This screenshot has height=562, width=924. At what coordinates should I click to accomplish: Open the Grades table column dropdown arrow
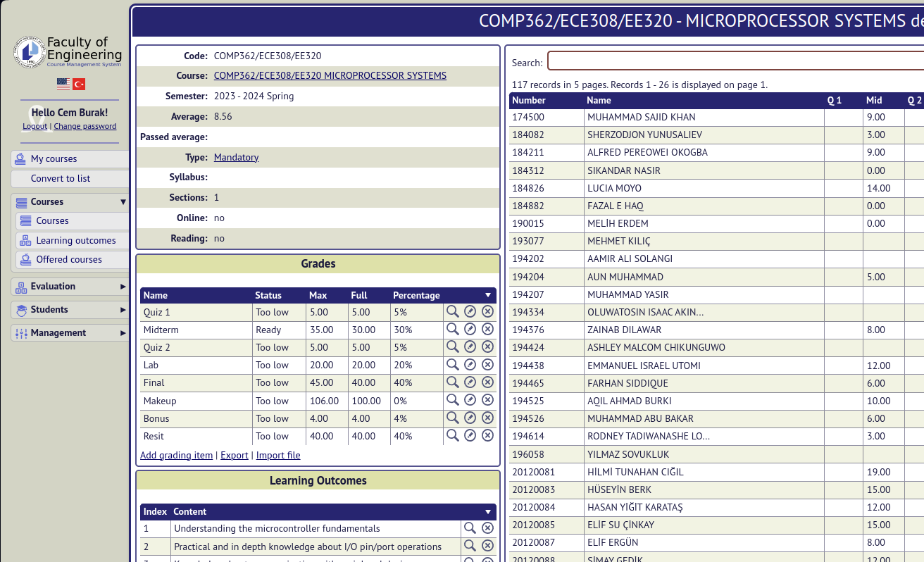[x=488, y=296]
